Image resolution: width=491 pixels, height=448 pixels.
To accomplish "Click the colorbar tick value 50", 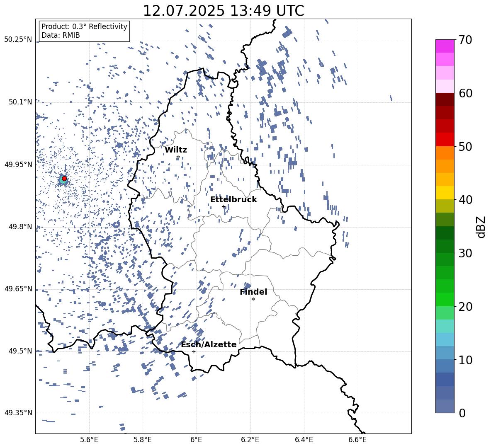I will tap(465, 146).
